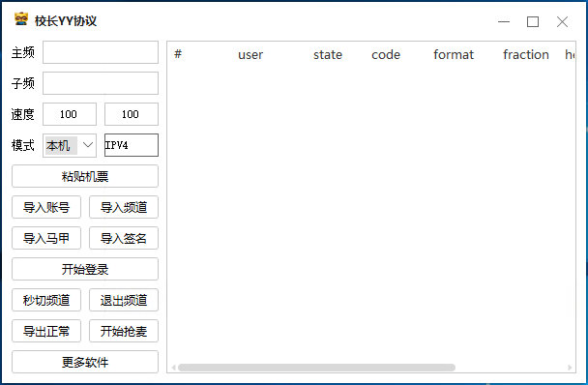588x385 pixels.
Task: Minimize the 校长YY协议 window
Action: coord(504,21)
